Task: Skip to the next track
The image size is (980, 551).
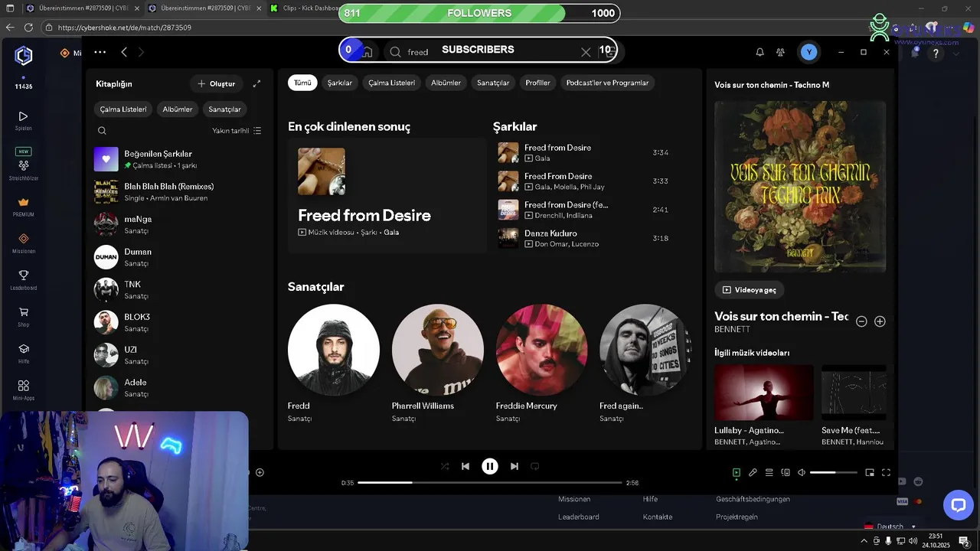Action: [514, 466]
